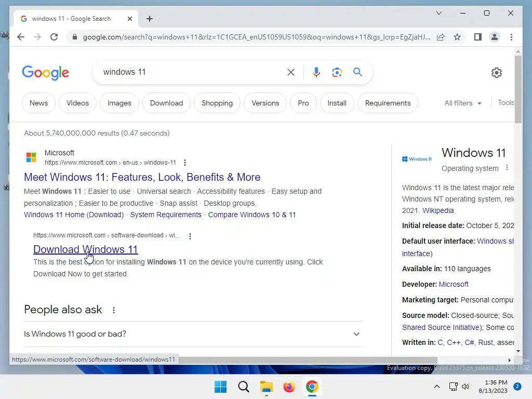The width and height of the screenshot is (532, 399).
Task: Open the All filters dropdown
Action: click(463, 103)
